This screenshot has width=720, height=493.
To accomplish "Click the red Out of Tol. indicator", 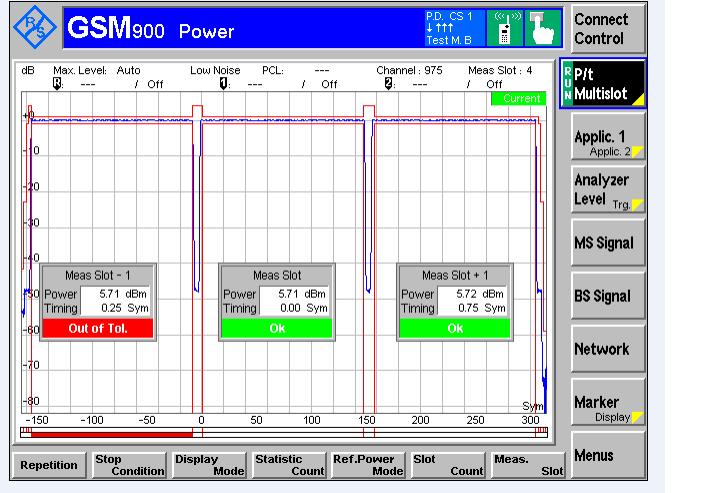I will click(98, 328).
